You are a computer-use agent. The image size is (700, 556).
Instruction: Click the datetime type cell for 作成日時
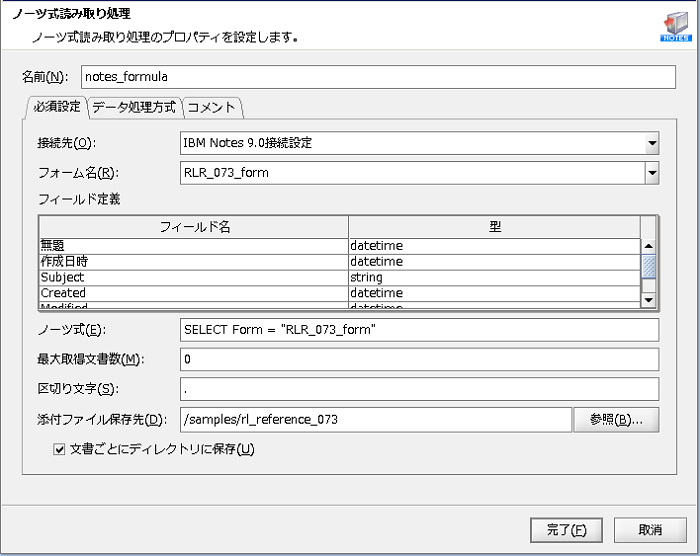[495, 262]
